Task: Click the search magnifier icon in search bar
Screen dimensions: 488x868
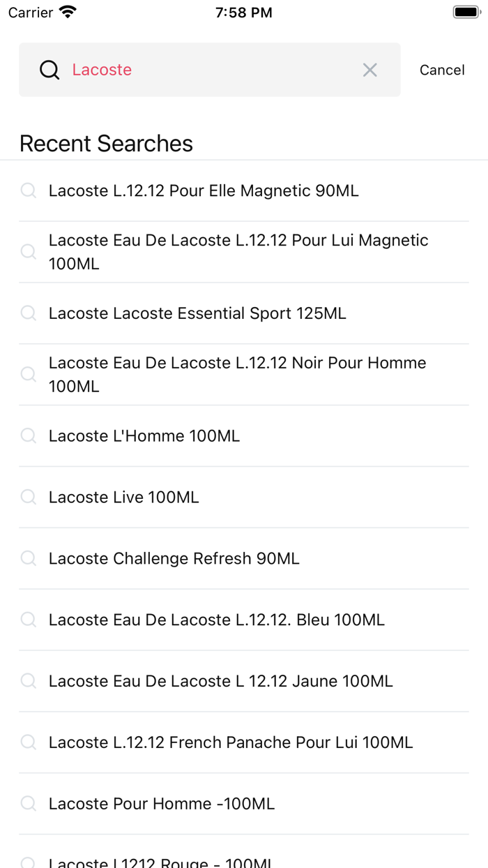Action: click(49, 70)
